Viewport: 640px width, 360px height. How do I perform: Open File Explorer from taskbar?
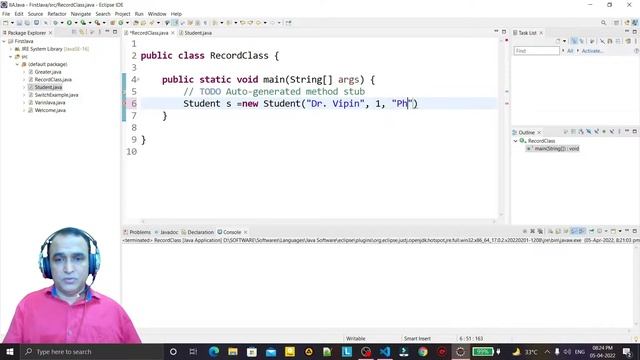[x=233, y=351]
